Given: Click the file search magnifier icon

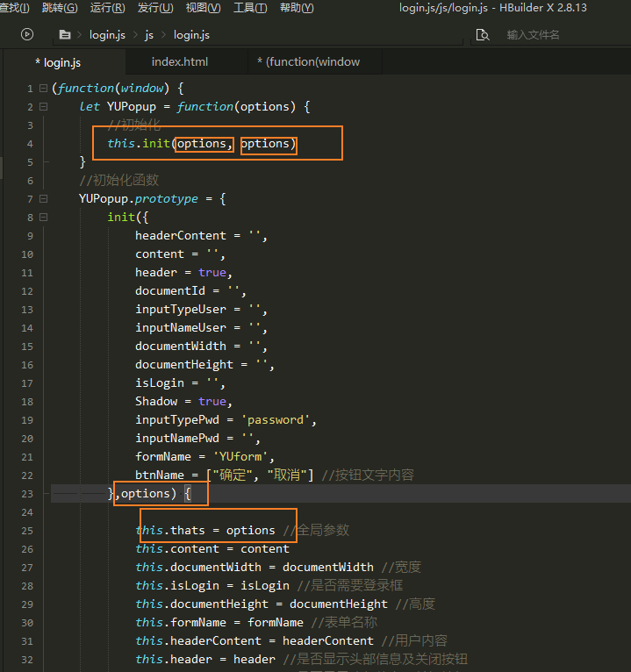Looking at the screenshot, I should 483,35.
